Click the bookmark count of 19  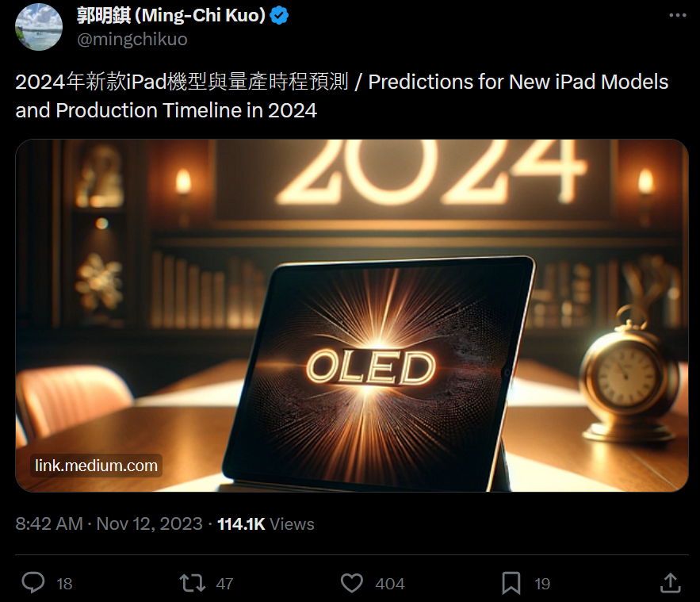pos(542,584)
